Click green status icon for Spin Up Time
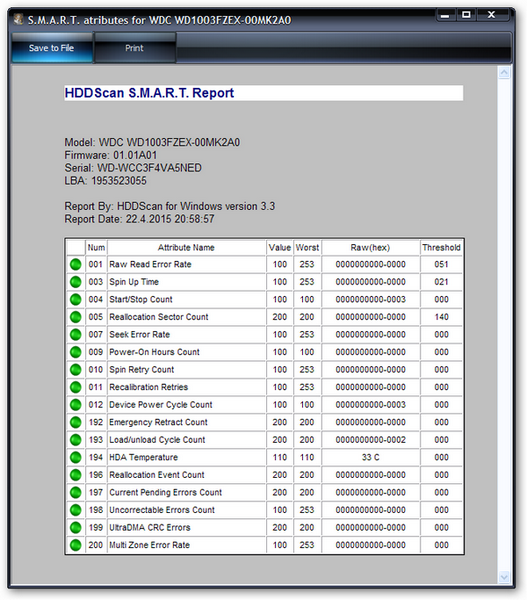 pos(76,282)
